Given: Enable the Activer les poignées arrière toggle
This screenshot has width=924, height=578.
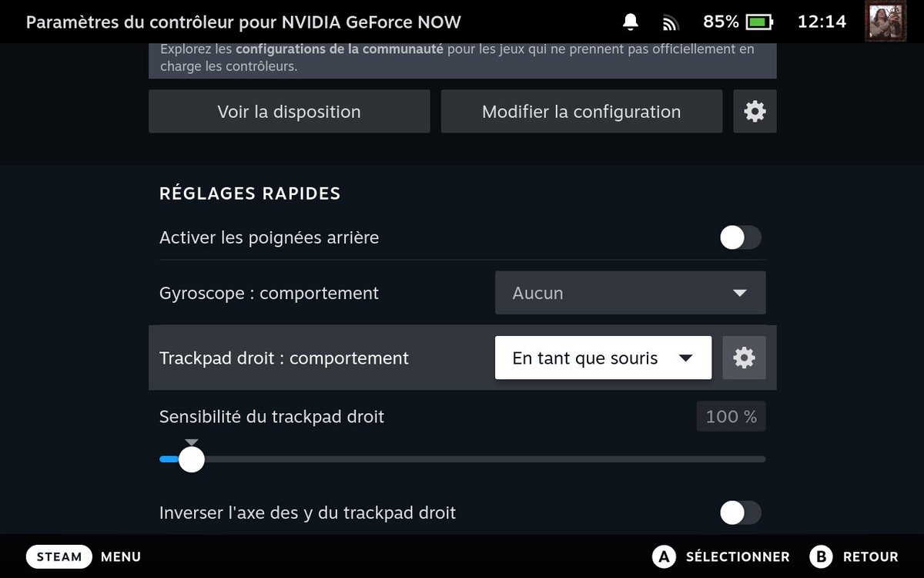Looking at the screenshot, I should [740, 237].
